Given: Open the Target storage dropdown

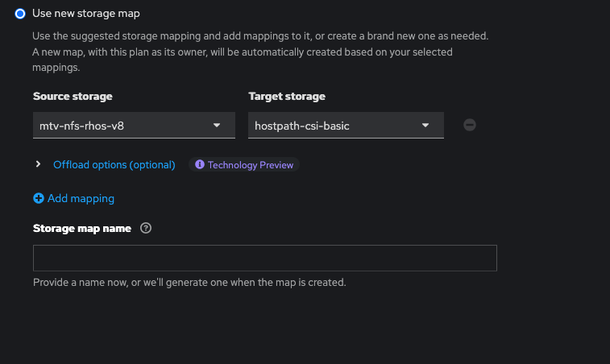Looking at the screenshot, I should click(346, 126).
